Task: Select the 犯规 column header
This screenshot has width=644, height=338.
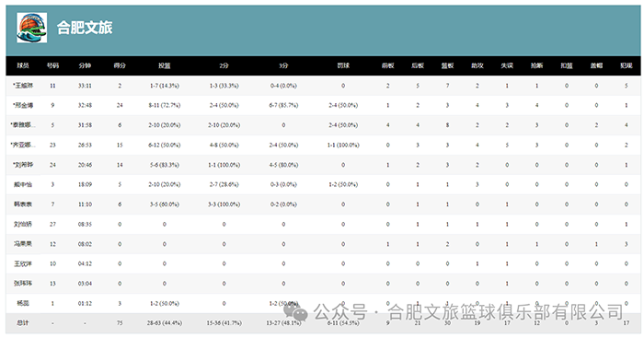Action: [626, 65]
